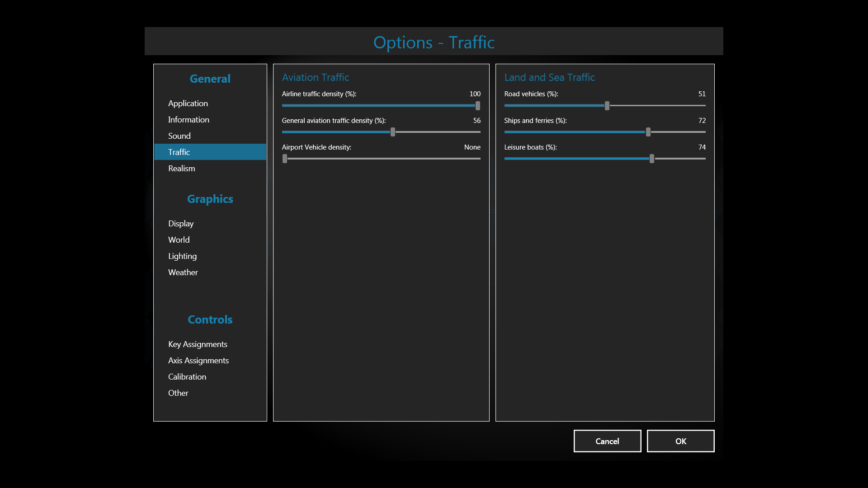Click Road vehicles slider handle
Viewport: 868px width, 488px height.
click(607, 106)
